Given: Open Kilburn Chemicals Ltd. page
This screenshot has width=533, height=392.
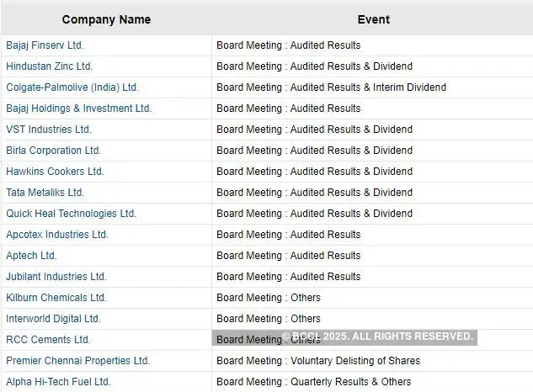Looking at the screenshot, I should tap(56, 298).
